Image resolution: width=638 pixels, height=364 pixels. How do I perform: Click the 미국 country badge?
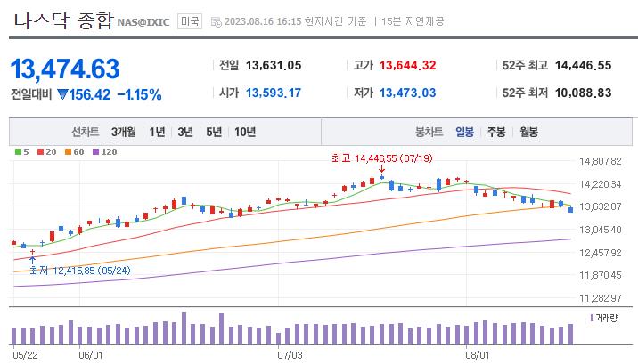pos(190,21)
